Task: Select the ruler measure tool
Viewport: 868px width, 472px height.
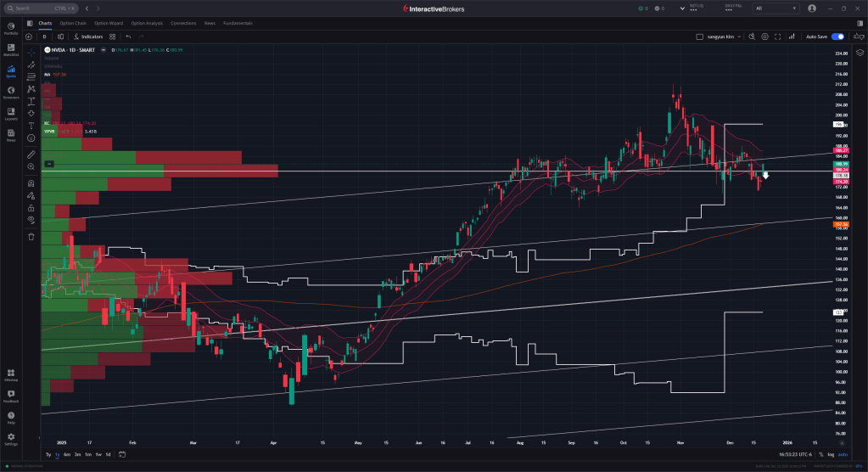Action: (31, 155)
